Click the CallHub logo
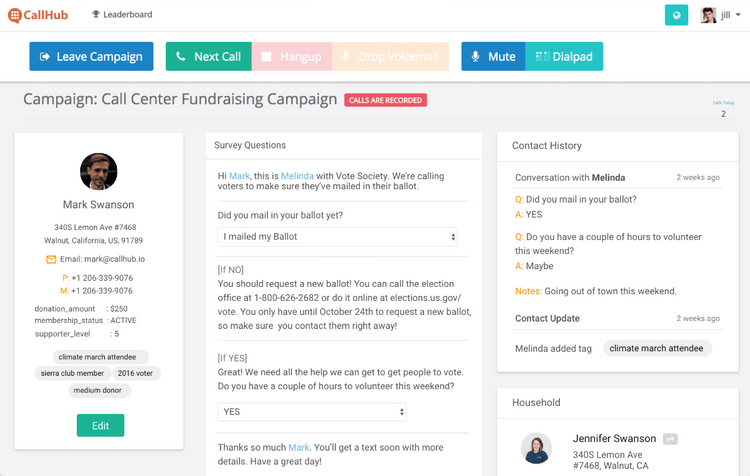This screenshot has height=476, width=750. (38, 15)
